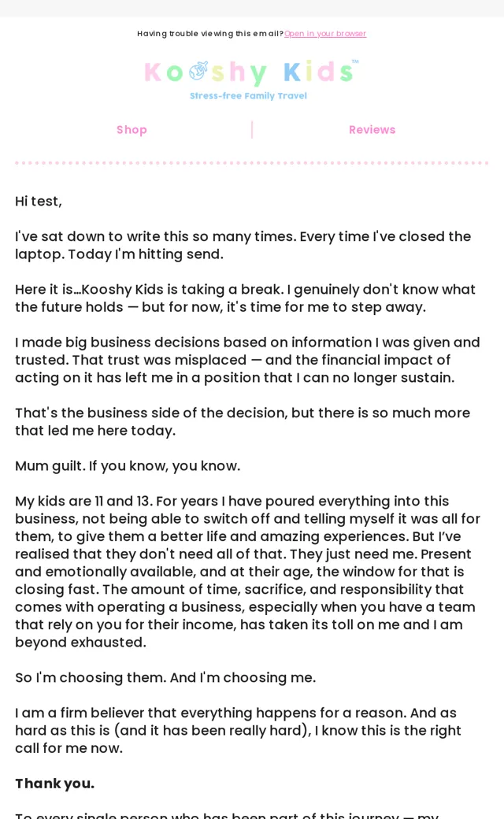Click the bold 'Thank you.' heading
Screen dimensions: 504x819
55,784
